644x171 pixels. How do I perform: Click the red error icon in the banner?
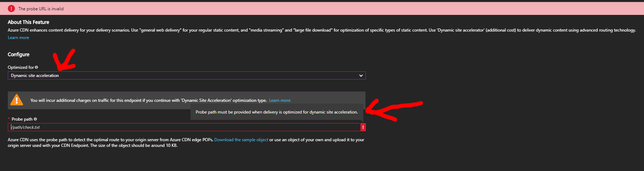11,9
